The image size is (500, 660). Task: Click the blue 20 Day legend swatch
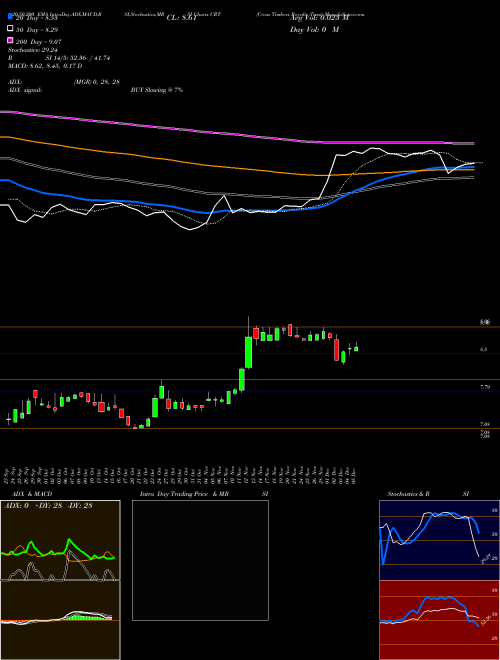pos(11,16)
